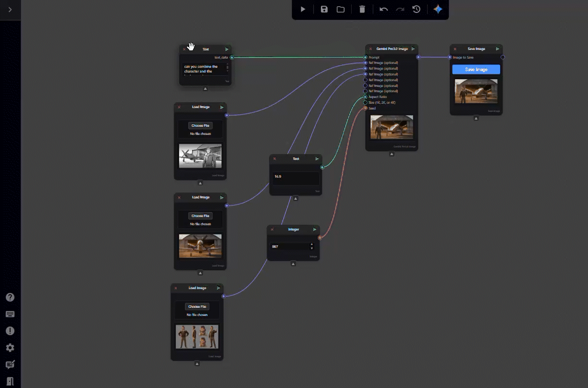Open keyboard shortcuts from the sidebar
The width and height of the screenshot is (588, 388).
(10, 314)
